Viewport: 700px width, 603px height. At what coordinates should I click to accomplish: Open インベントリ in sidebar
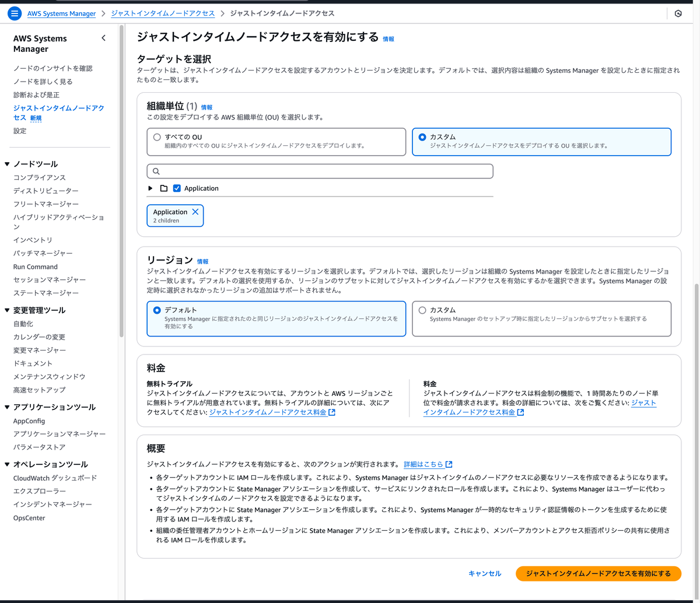[33, 240]
